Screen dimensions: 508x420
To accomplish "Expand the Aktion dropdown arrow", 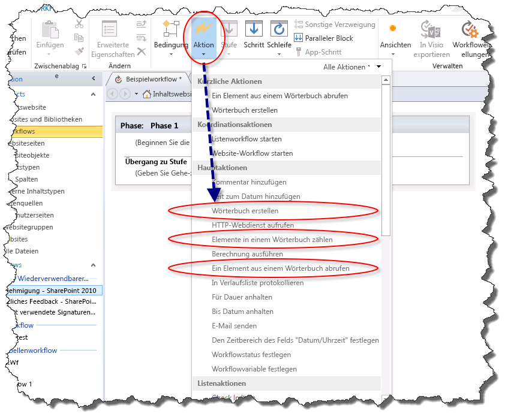I will tap(203, 54).
